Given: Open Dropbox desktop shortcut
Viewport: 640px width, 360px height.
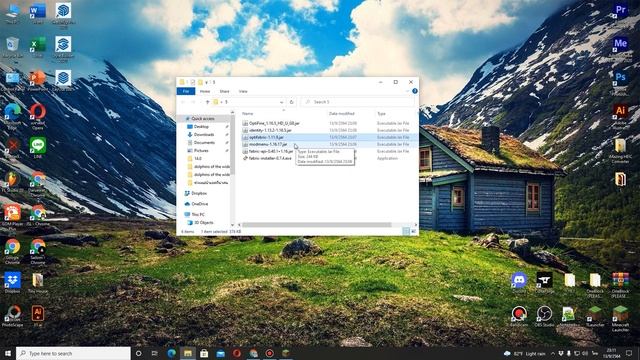Looking at the screenshot, I should click(13, 283).
